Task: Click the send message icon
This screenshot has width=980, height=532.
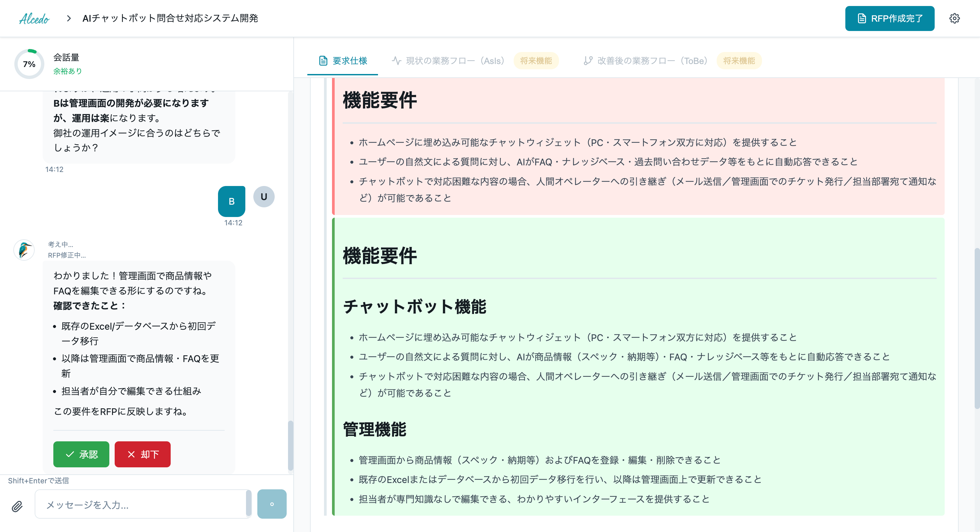Action: (272, 504)
